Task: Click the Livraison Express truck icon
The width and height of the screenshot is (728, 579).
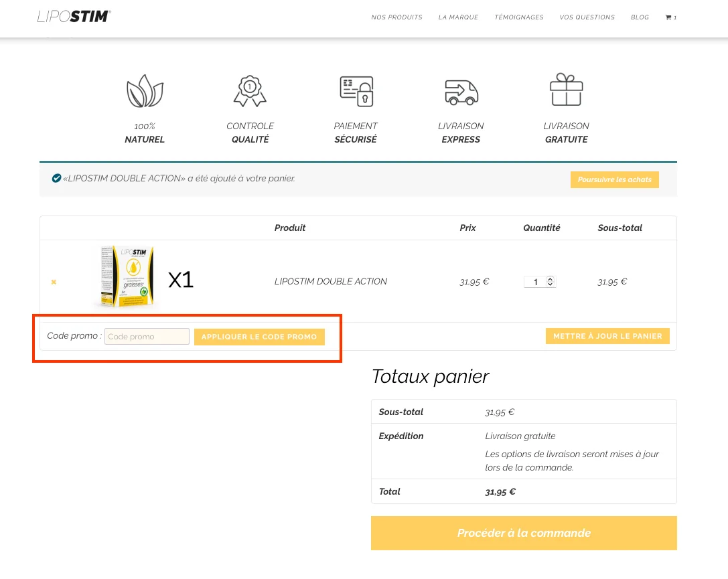Action: [x=461, y=92]
